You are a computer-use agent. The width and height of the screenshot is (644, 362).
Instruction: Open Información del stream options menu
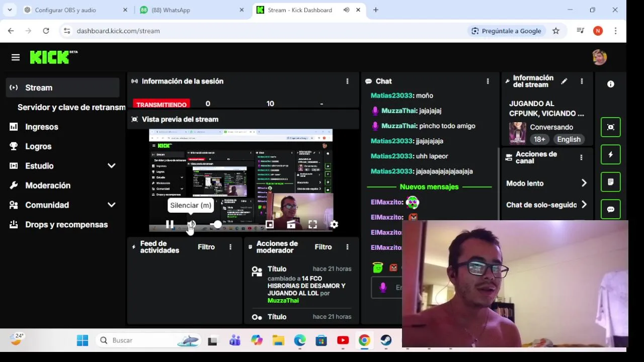pos(582,81)
